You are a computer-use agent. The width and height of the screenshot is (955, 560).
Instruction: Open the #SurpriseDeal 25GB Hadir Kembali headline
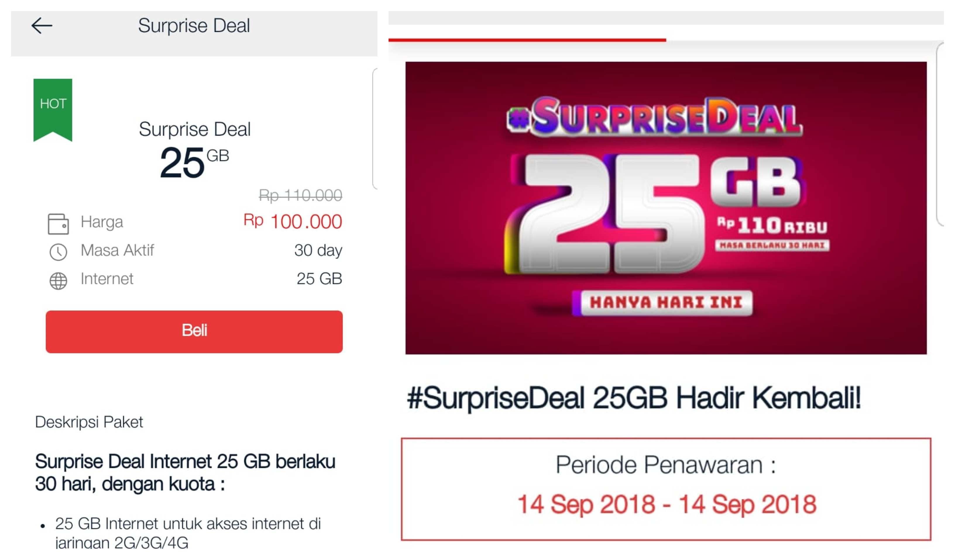coord(634,398)
